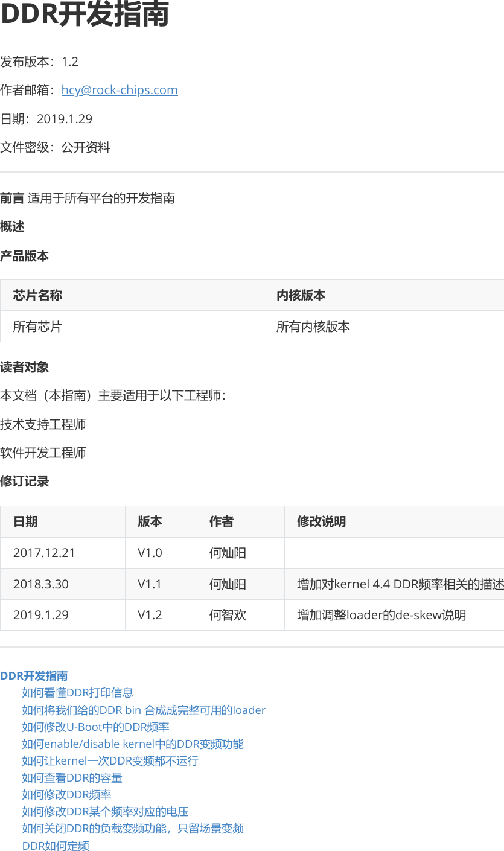Open the link about合成完整可用的loader
Screen dimensions: 504x851
tap(143, 710)
